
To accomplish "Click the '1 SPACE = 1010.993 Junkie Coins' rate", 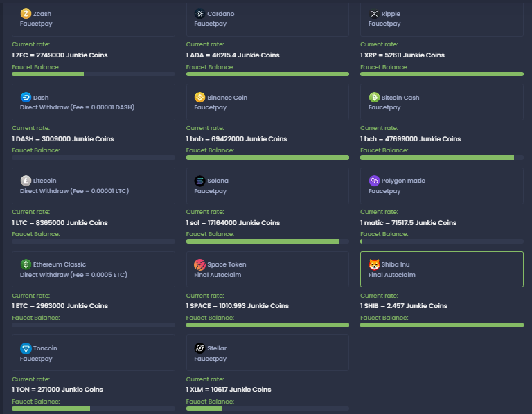I will click(x=238, y=305).
